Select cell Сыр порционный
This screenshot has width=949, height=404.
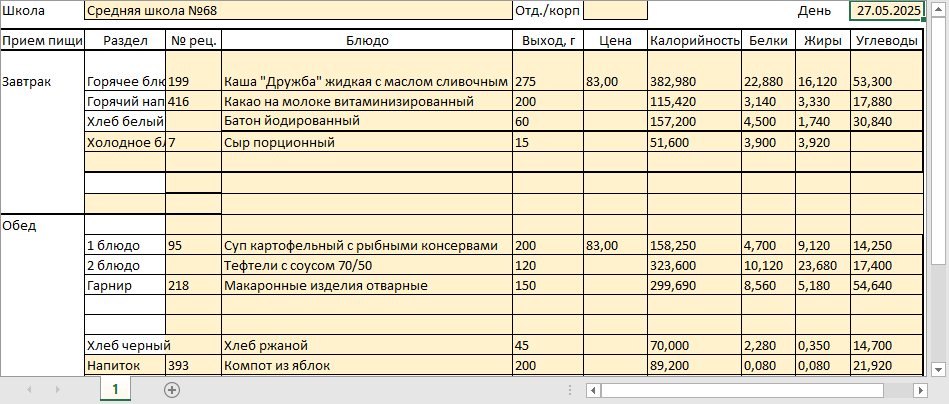coord(367,143)
